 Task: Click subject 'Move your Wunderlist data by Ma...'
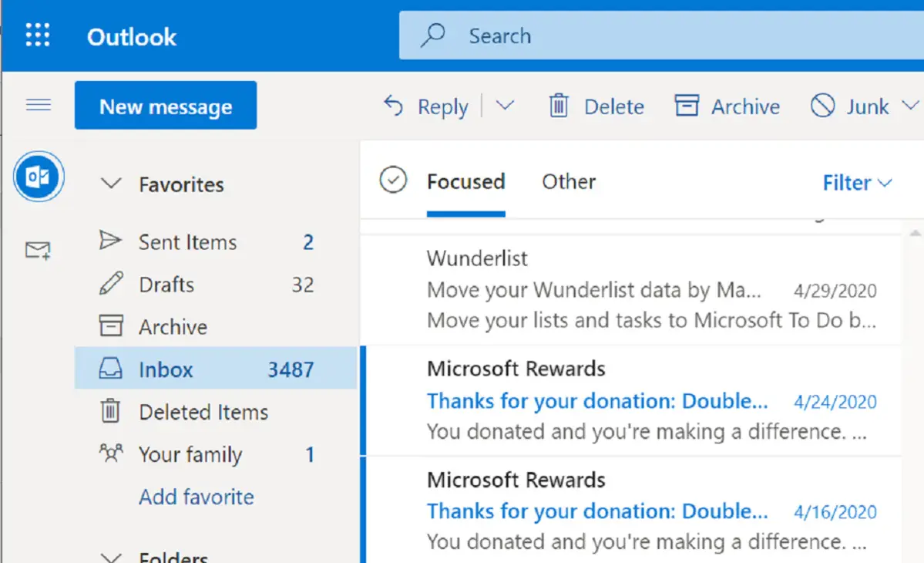coord(594,290)
